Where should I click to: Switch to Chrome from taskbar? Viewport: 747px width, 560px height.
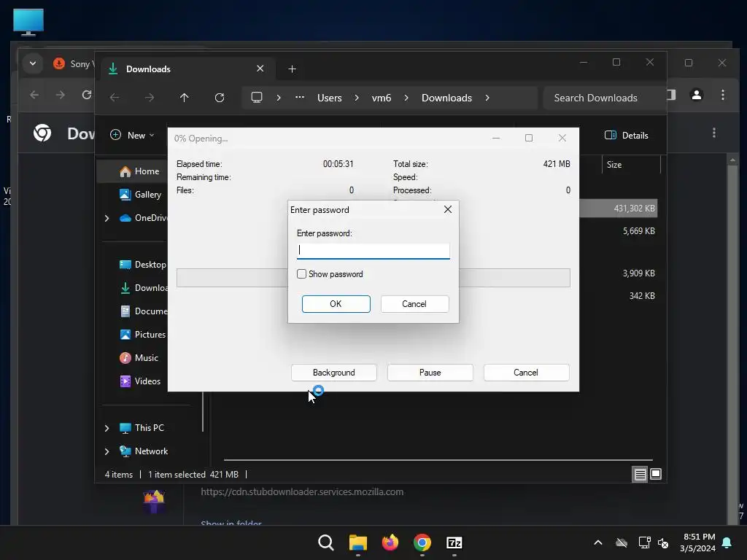coord(422,542)
